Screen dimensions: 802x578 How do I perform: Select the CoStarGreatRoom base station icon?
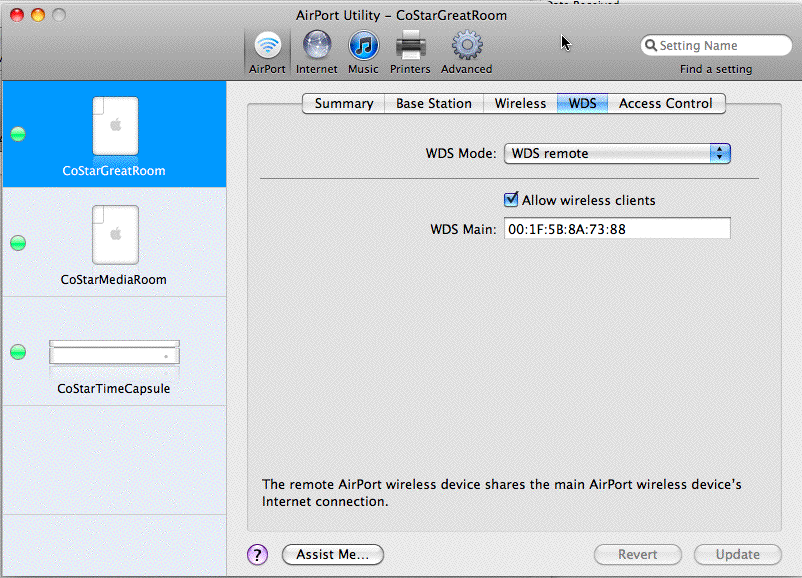(x=115, y=126)
